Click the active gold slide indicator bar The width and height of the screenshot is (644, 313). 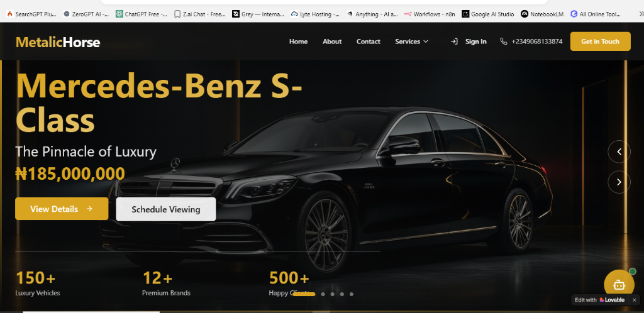(304, 294)
